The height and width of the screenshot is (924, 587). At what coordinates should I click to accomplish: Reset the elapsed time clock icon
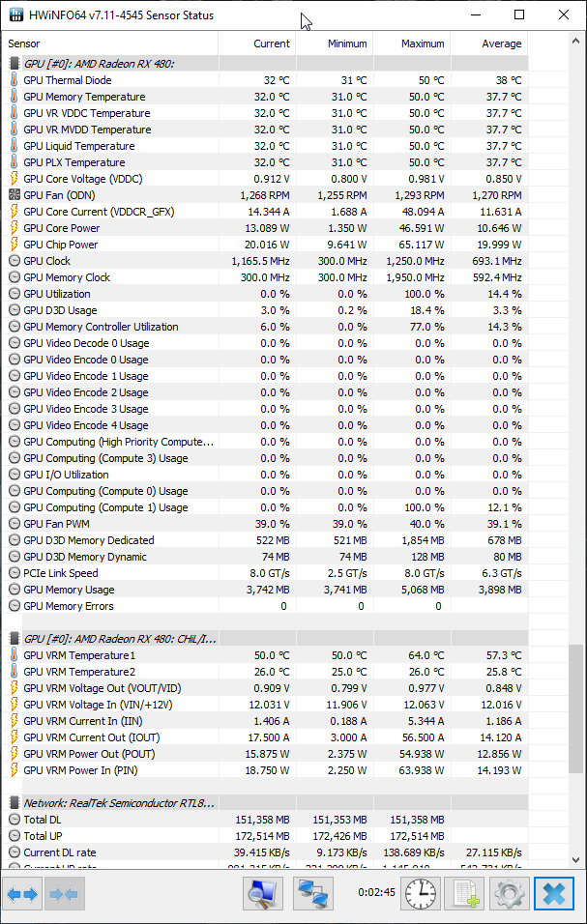tap(421, 894)
